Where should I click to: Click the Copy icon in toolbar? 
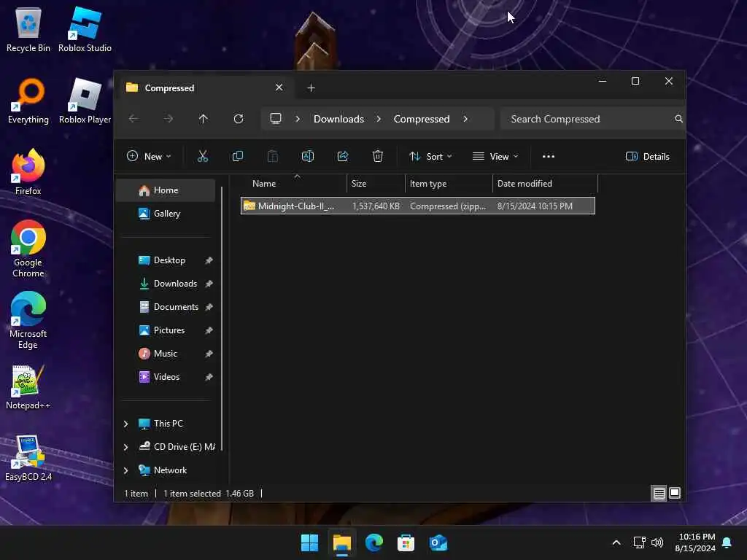(237, 156)
